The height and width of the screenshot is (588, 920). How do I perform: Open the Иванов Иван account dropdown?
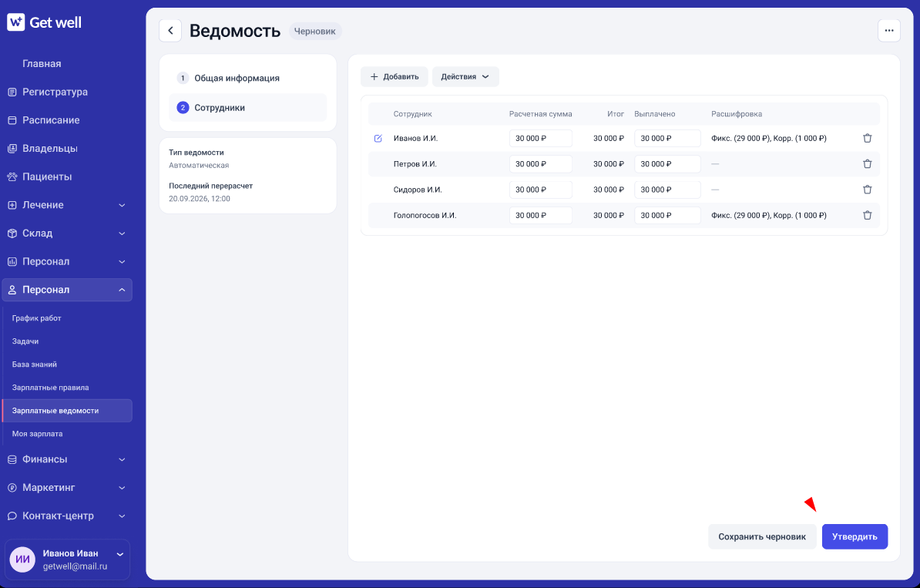(119, 554)
